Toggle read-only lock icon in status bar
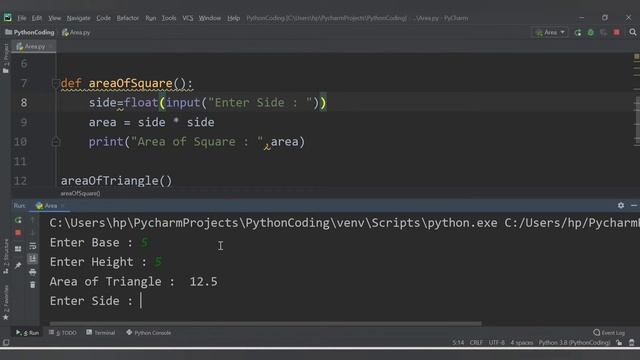Image resolution: width=640 pixels, height=360 pixels. tap(619, 342)
